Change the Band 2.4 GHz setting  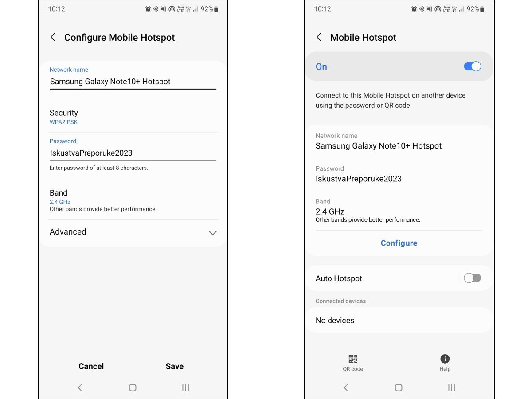tap(133, 200)
